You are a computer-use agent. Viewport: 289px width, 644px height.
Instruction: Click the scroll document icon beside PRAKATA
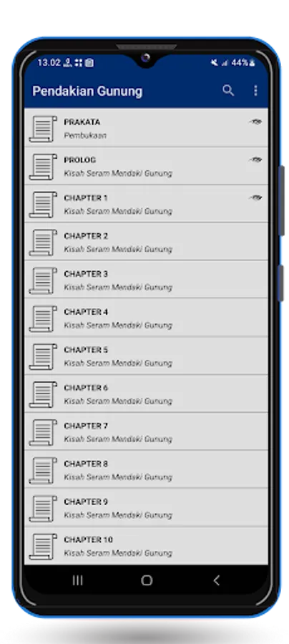[43, 129]
